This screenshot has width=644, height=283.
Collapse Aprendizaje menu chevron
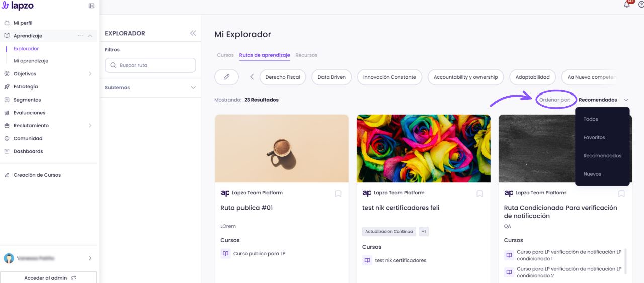[x=90, y=36]
